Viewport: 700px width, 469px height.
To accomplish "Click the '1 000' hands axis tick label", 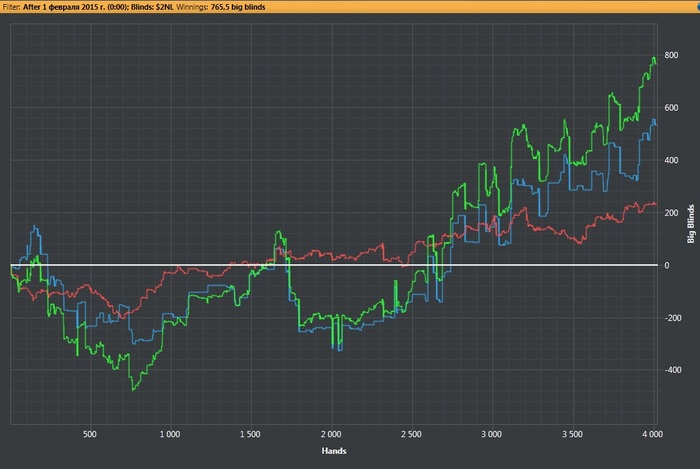I will (x=170, y=434).
